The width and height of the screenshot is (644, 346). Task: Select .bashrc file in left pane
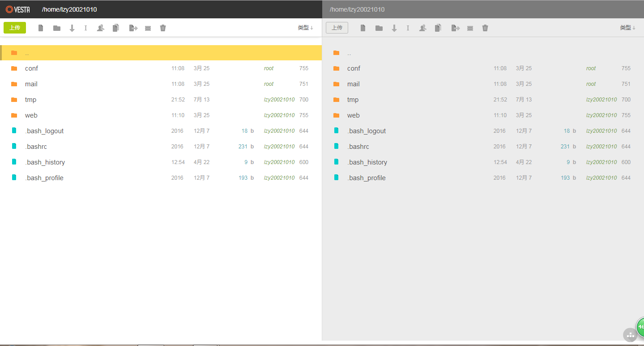(x=161, y=147)
